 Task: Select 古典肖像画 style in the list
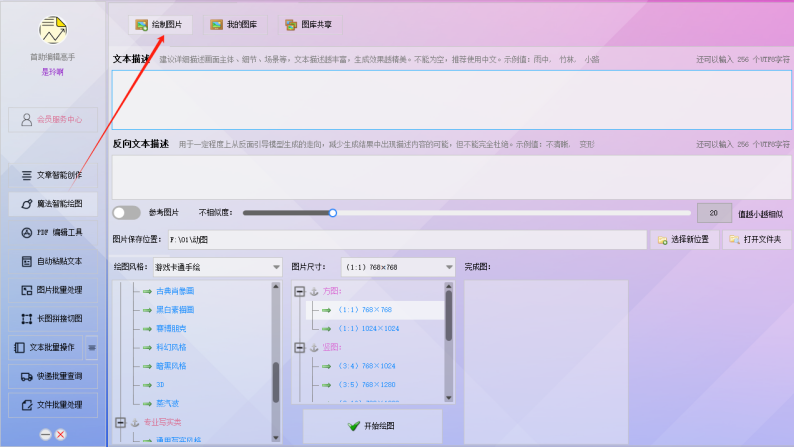click(x=175, y=291)
